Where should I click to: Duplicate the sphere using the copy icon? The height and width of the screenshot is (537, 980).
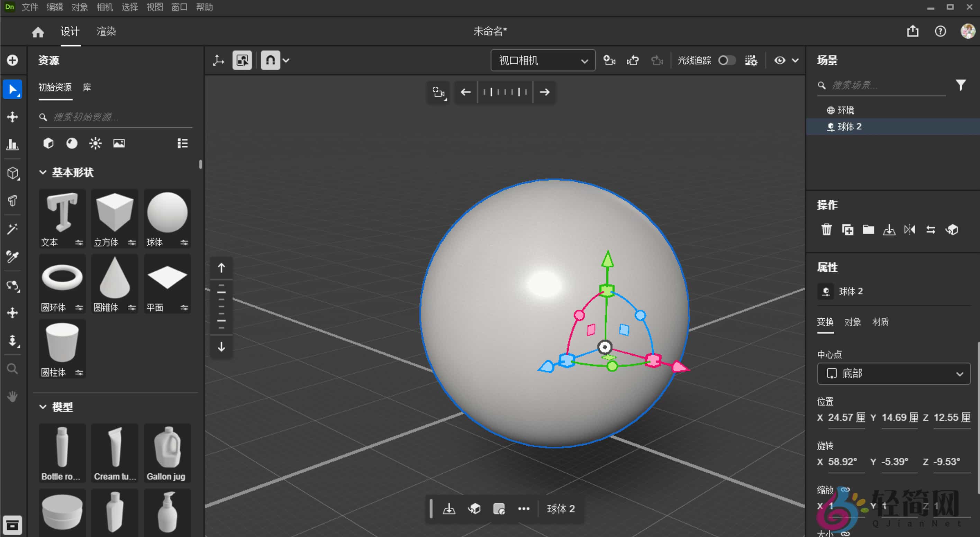pyautogui.click(x=847, y=229)
